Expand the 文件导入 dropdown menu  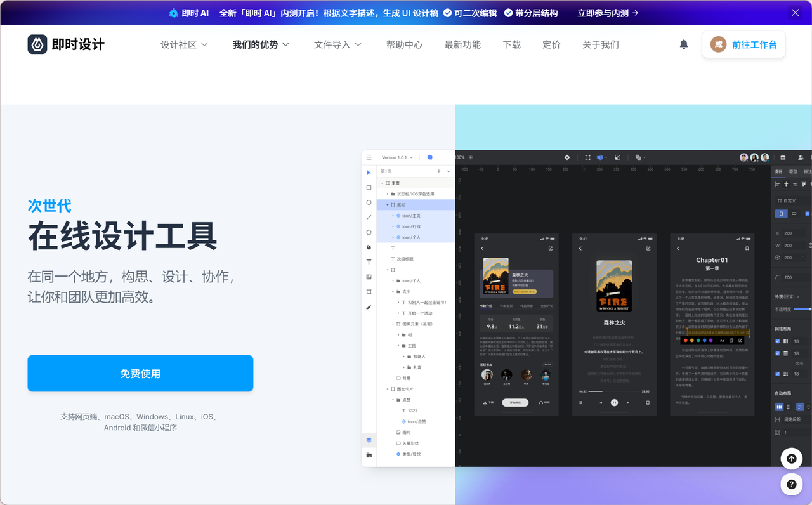click(338, 44)
